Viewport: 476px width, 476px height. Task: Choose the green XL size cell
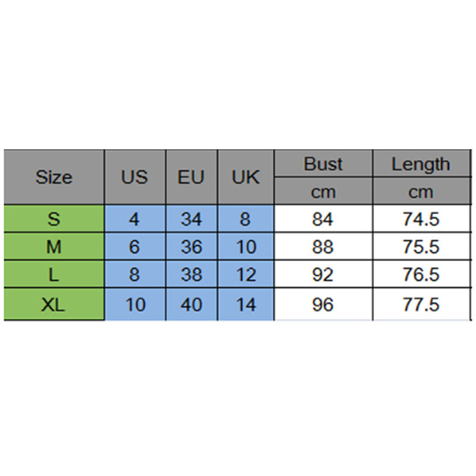point(54,305)
